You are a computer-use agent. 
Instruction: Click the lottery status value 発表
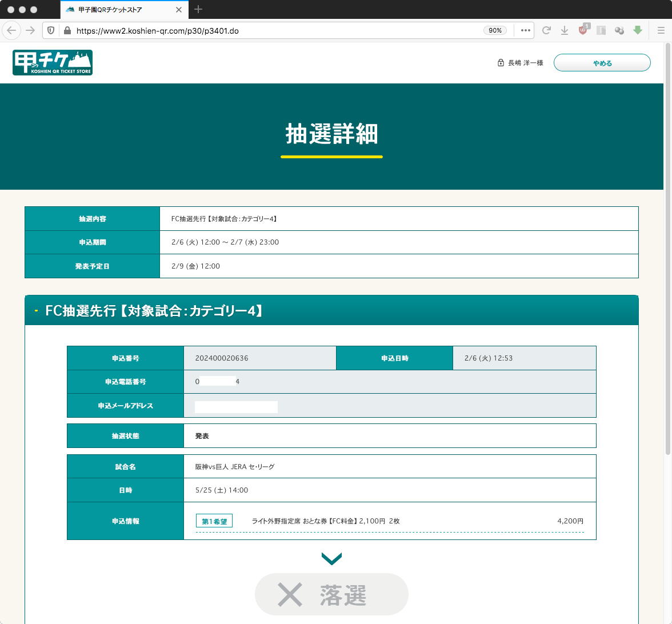click(202, 436)
